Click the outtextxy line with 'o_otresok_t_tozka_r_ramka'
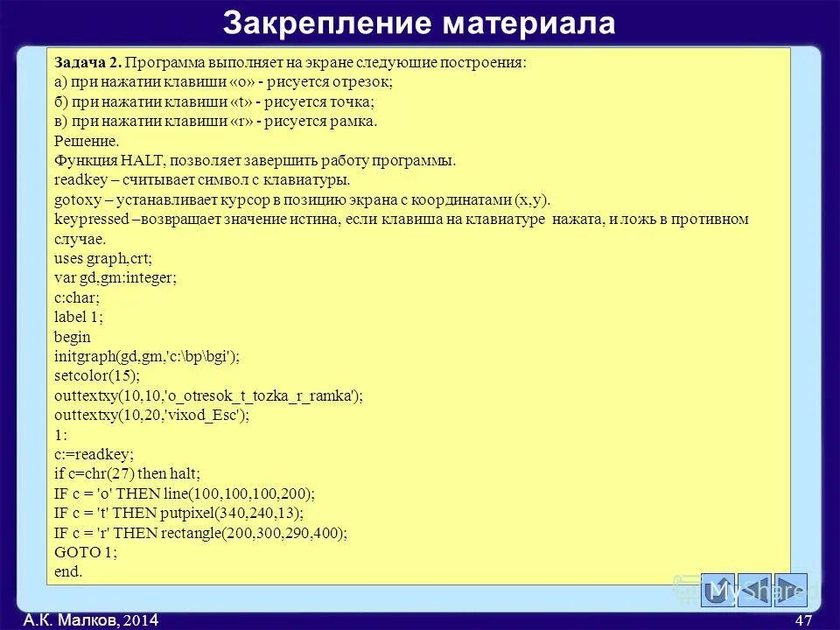Viewport: 840px width, 630px height. (x=208, y=395)
